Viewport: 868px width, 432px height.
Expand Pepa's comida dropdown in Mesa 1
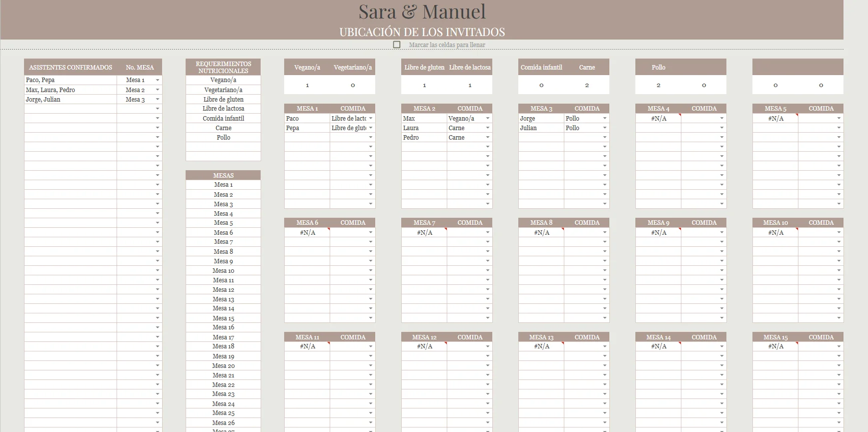(x=371, y=128)
